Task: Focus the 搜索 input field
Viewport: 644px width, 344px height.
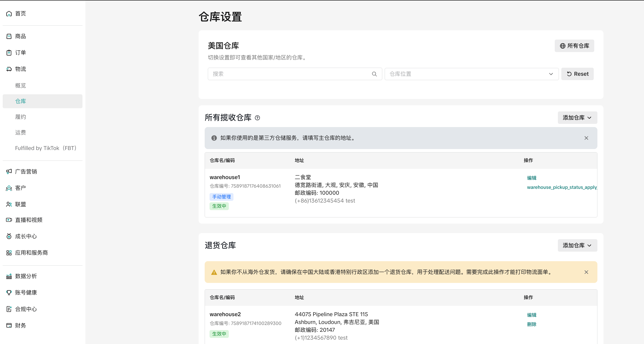Action: pos(290,74)
